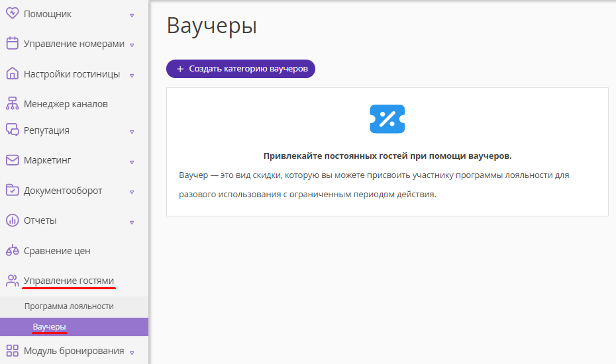Open the Помощник menu item

[x=48, y=14]
